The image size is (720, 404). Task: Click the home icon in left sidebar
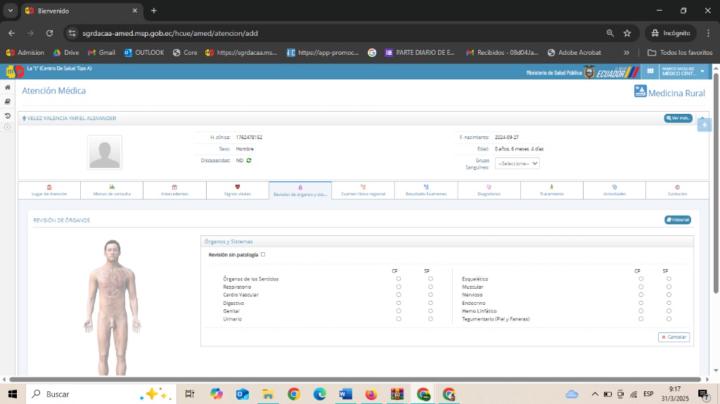(x=8, y=87)
